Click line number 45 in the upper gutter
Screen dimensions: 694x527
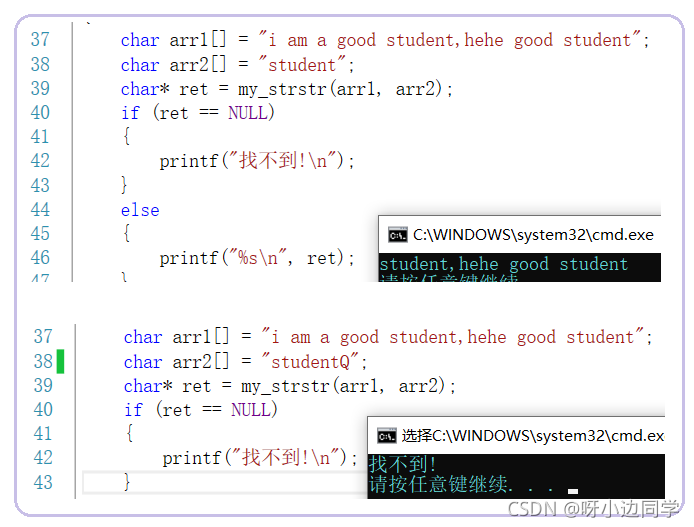40,234
